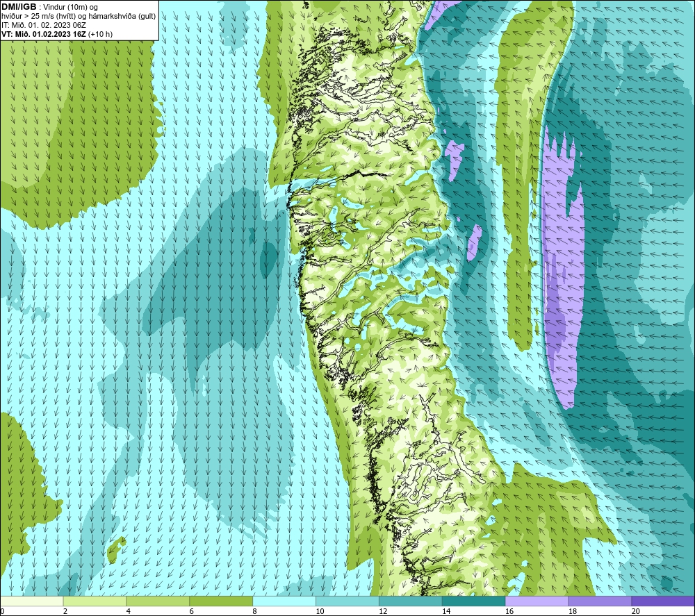
Task: Click the 2–4 m/s light green legend swatch
Action: (x=95, y=601)
